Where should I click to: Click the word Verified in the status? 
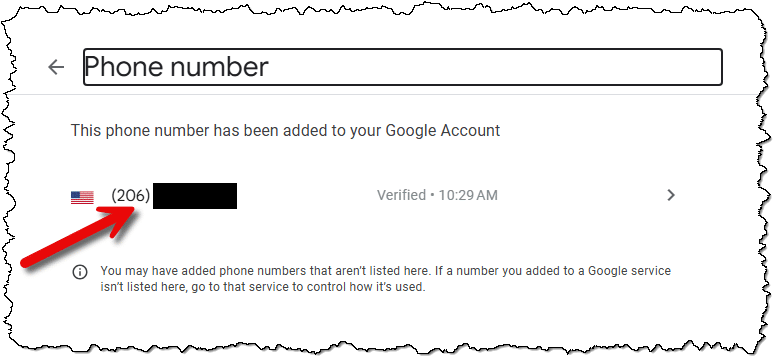coord(401,195)
